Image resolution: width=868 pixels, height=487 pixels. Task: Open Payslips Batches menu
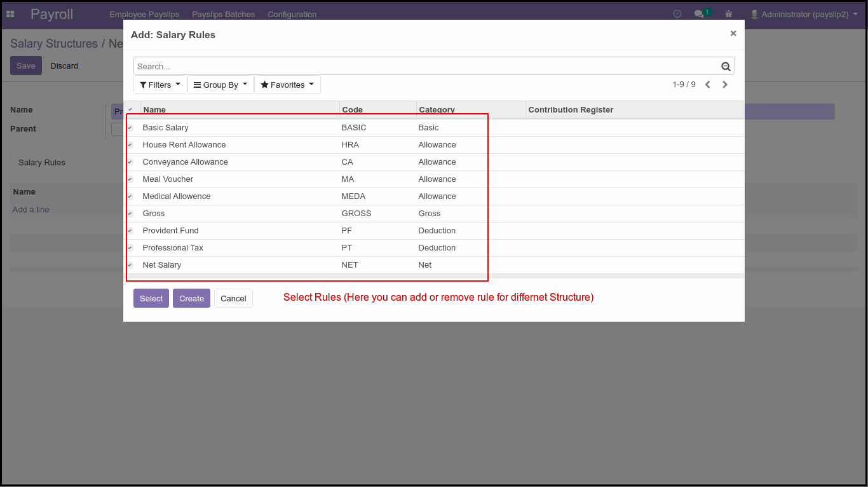coord(223,14)
